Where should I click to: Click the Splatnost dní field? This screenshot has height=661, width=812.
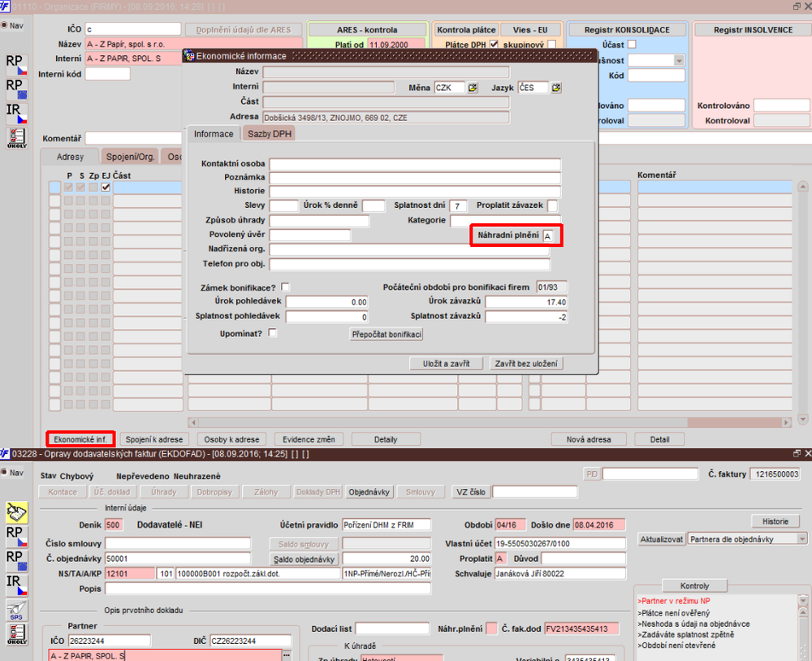click(458, 205)
